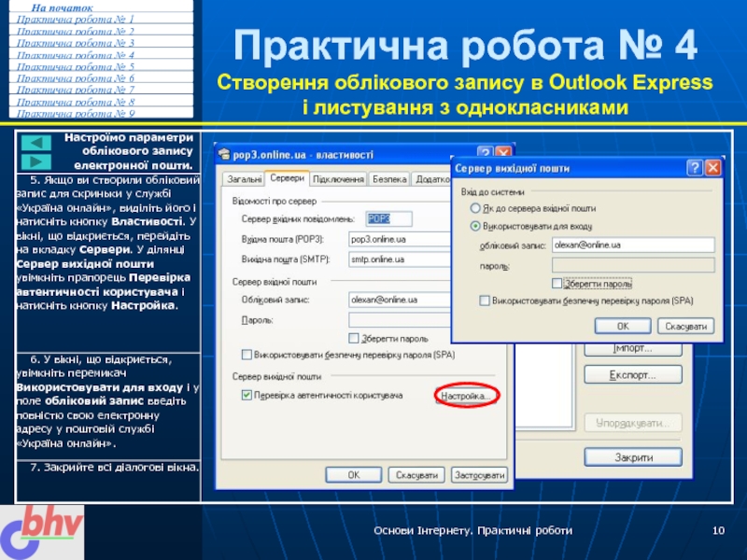
Task: Select Використовувати для входу radio
Action: (475, 226)
